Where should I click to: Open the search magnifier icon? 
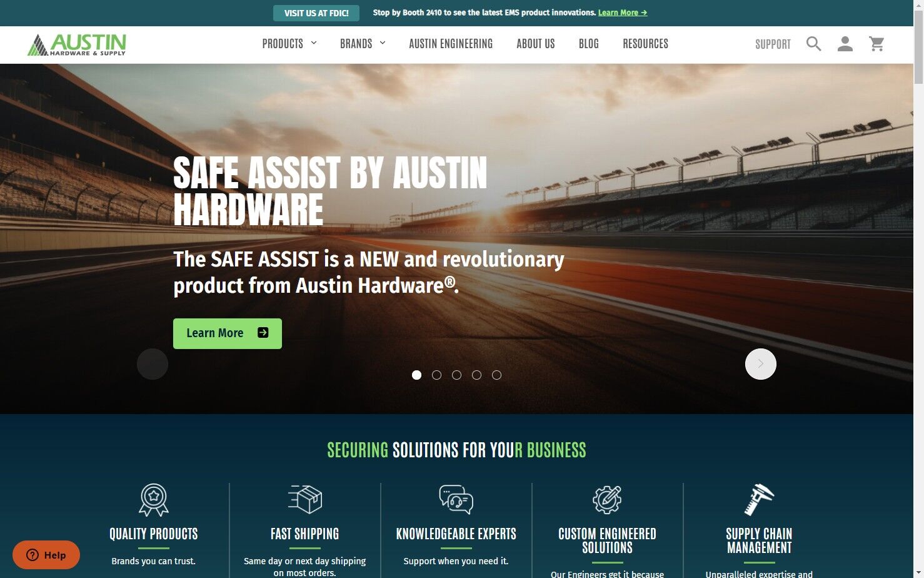[813, 44]
